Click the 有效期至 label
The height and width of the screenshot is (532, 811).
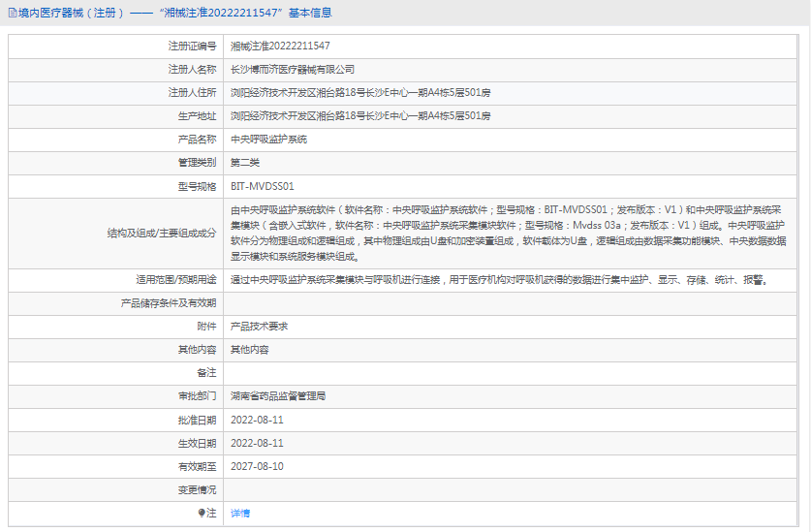pos(197,467)
